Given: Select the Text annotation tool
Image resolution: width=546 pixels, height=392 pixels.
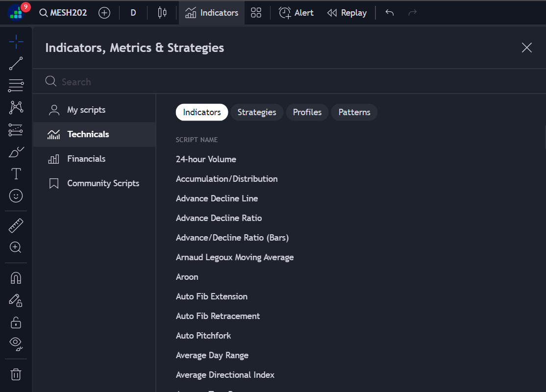Looking at the screenshot, I should coord(16,174).
